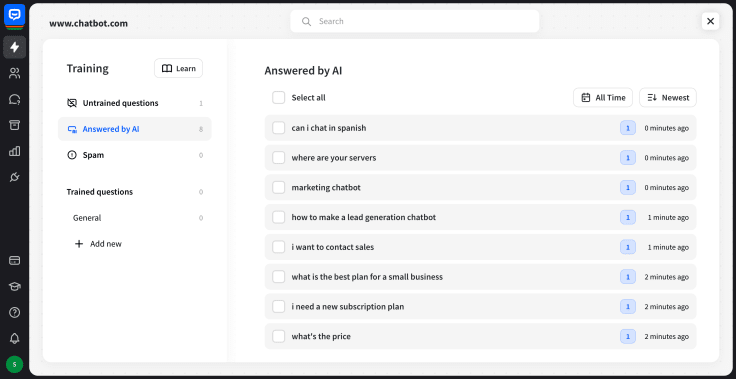Tick the Select all checkbox
736x379 pixels.
(279, 98)
